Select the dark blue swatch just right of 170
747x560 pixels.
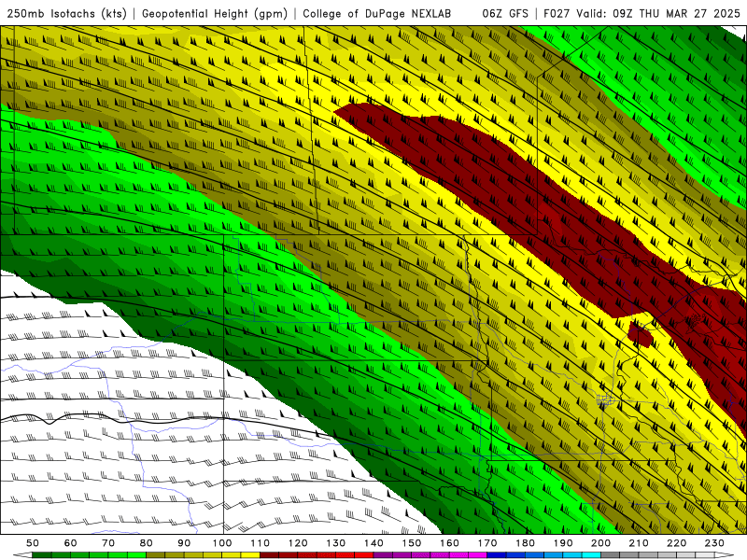pos(497,555)
